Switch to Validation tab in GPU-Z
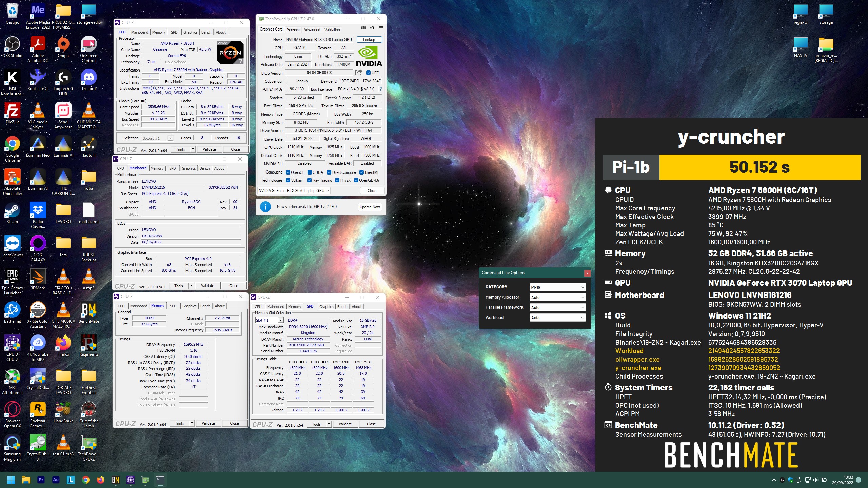Viewport: 868px width, 488px height. [332, 29]
